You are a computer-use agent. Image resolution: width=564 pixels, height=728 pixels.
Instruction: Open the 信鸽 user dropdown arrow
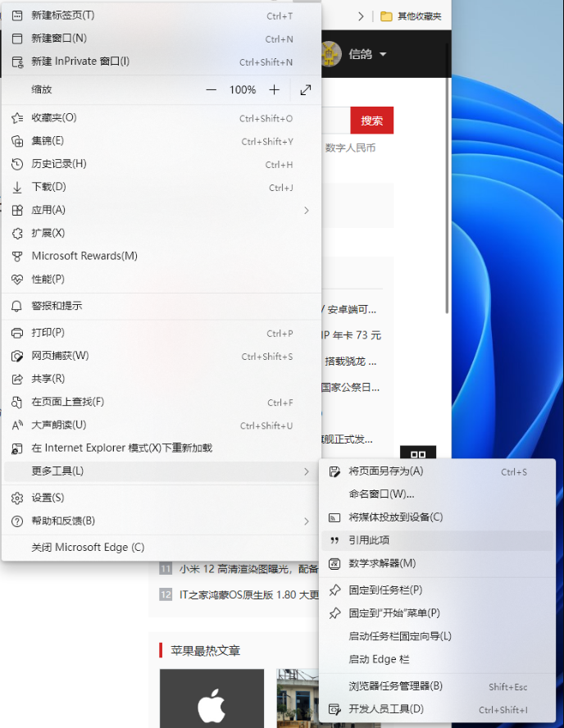(383, 54)
